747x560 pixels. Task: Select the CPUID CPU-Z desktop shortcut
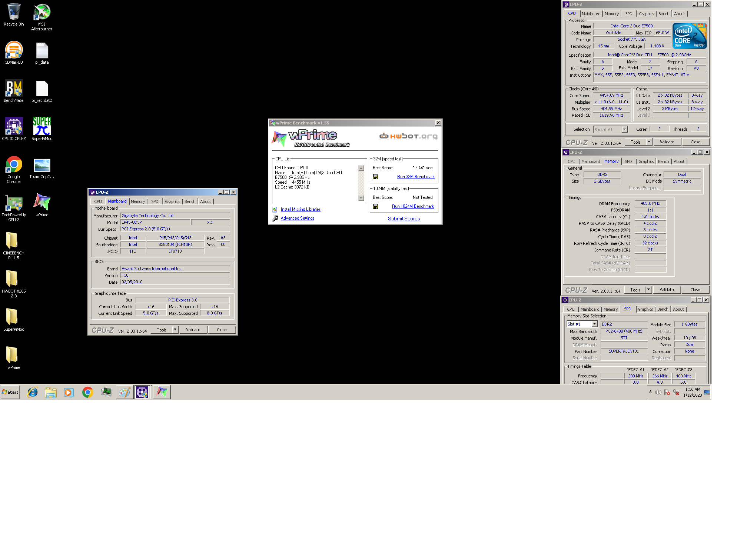coord(14,129)
